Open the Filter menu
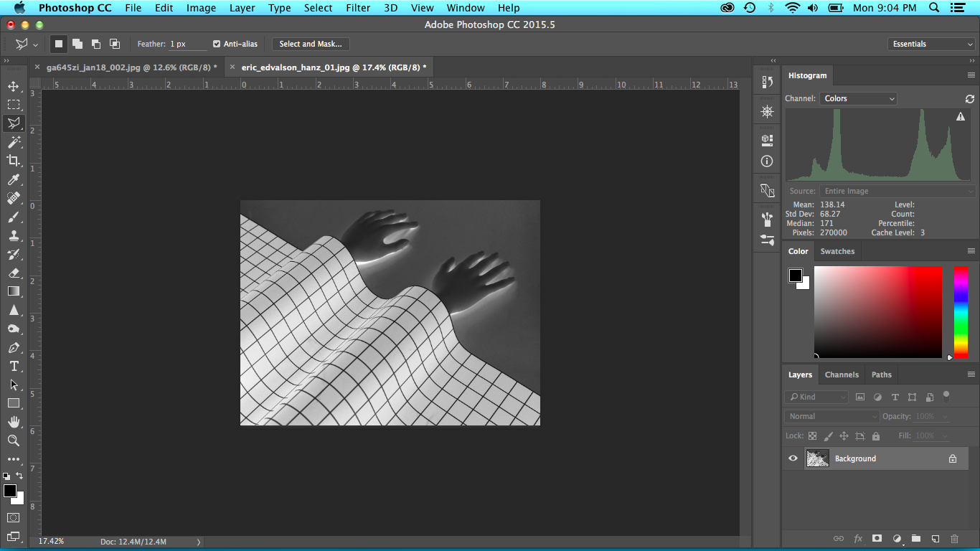980x551 pixels. click(x=358, y=8)
